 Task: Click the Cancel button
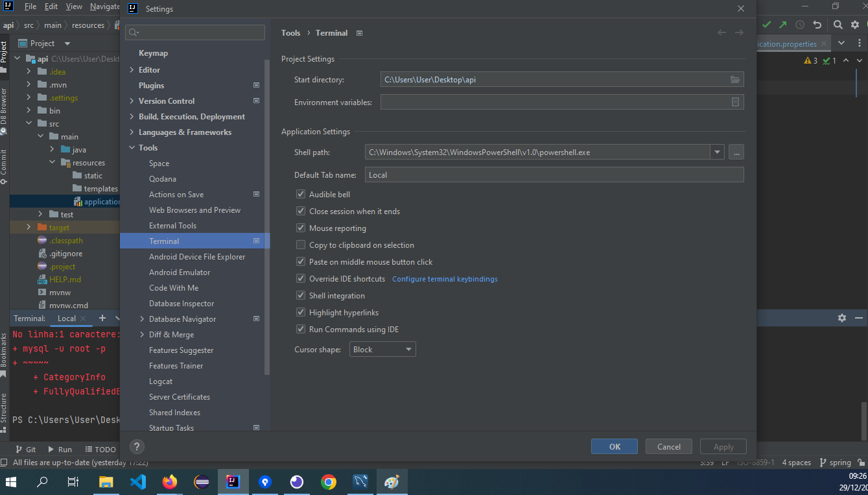[669, 446]
